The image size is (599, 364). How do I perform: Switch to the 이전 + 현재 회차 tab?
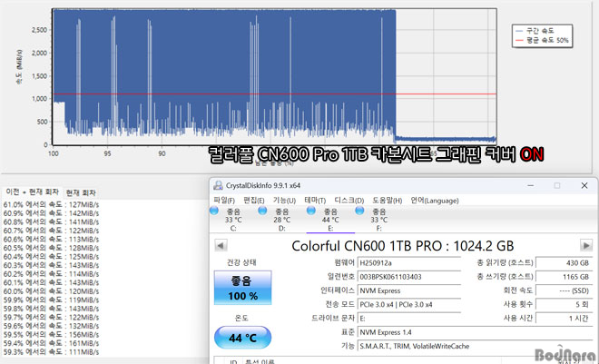point(32,192)
